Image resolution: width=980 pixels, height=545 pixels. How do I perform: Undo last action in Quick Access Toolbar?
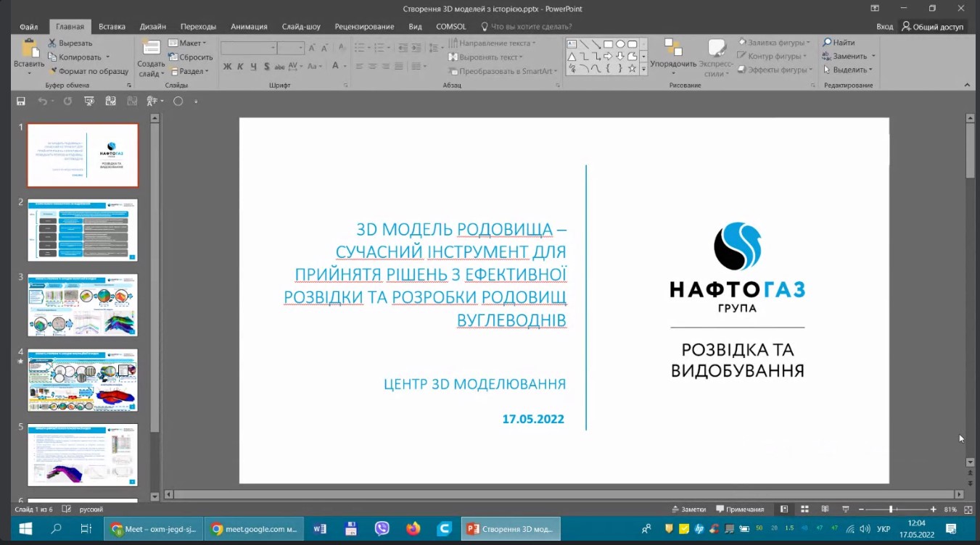coord(42,101)
